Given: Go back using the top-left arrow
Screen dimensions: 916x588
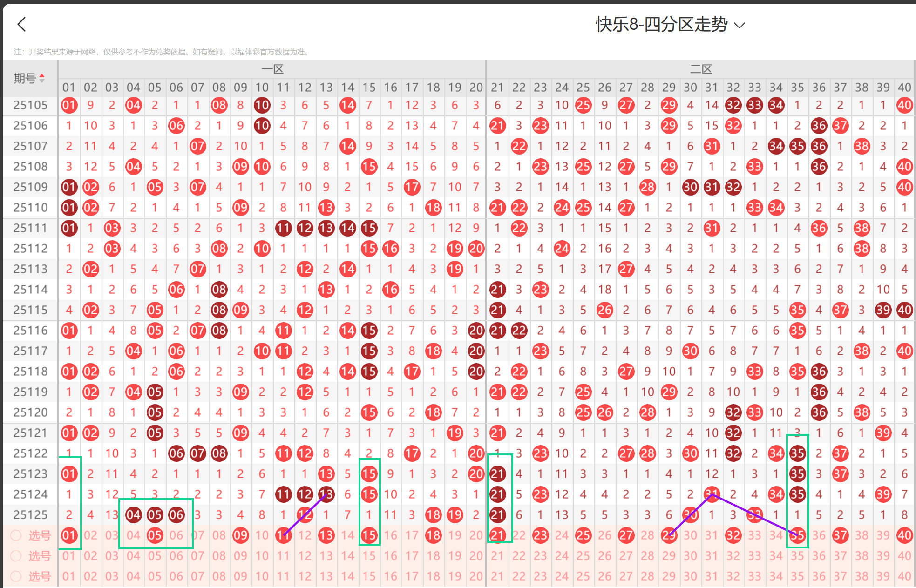Looking at the screenshot, I should 21,24.
